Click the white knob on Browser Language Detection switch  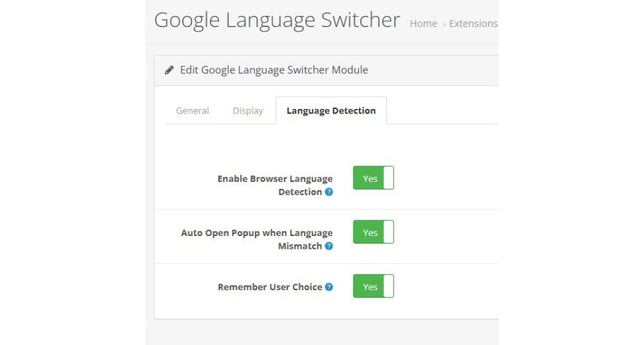[x=388, y=178]
